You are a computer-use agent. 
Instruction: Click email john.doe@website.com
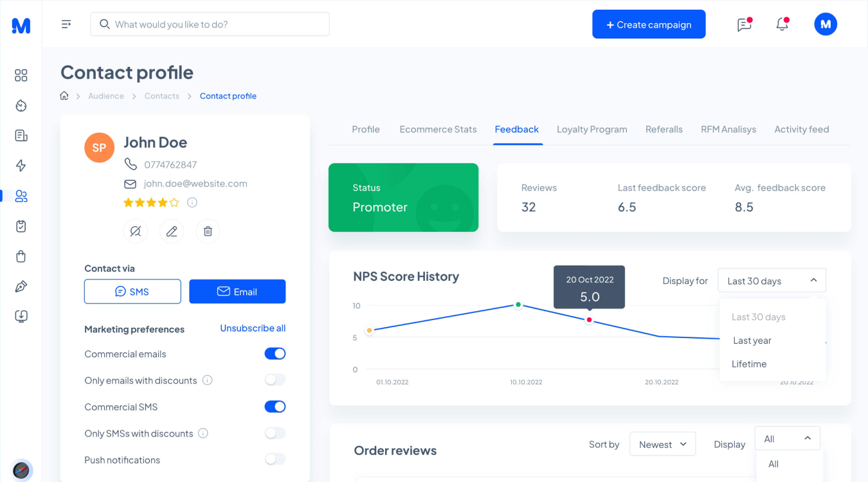[195, 184]
